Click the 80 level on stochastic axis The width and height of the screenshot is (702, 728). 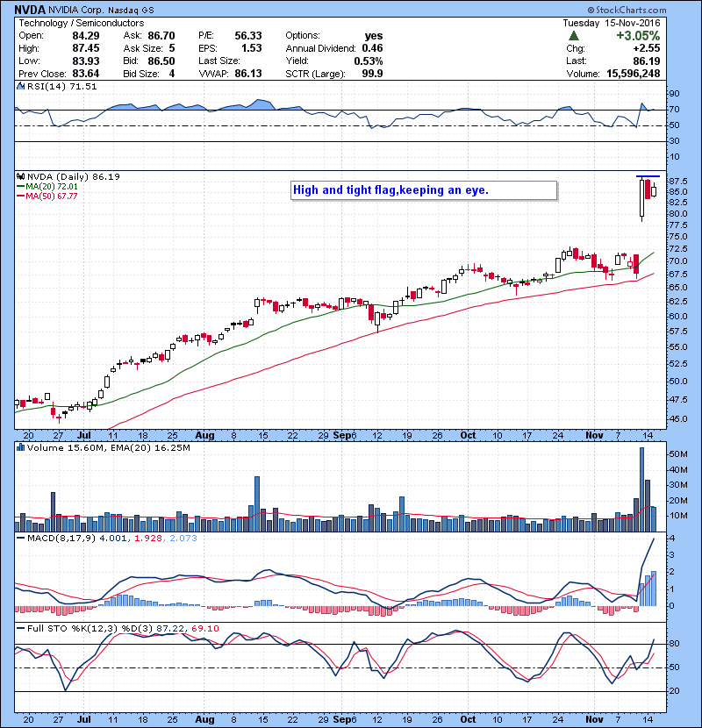tap(674, 644)
